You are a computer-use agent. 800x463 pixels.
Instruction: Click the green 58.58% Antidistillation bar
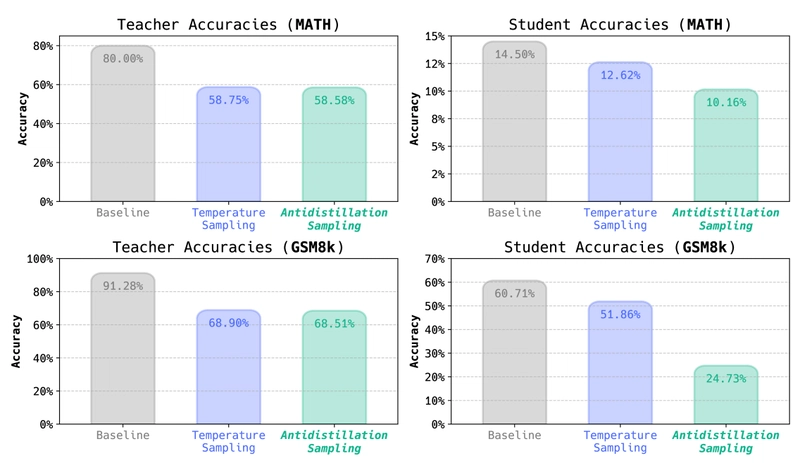click(x=334, y=144)
